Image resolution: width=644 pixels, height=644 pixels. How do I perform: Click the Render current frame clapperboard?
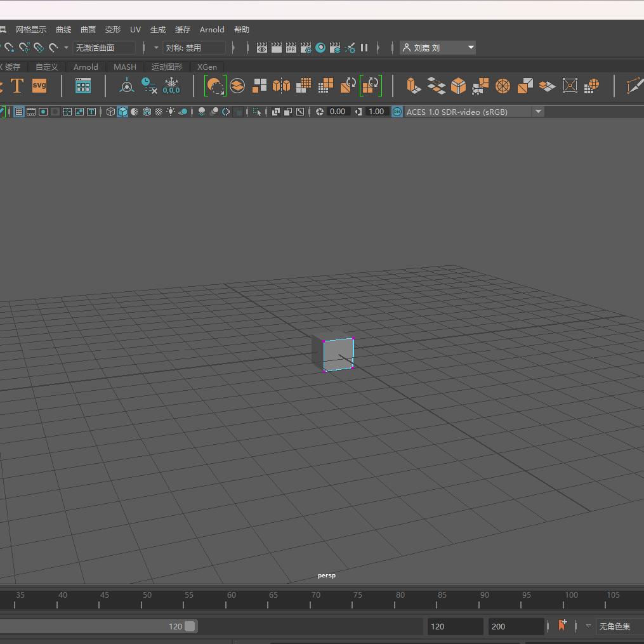(277, 48)
